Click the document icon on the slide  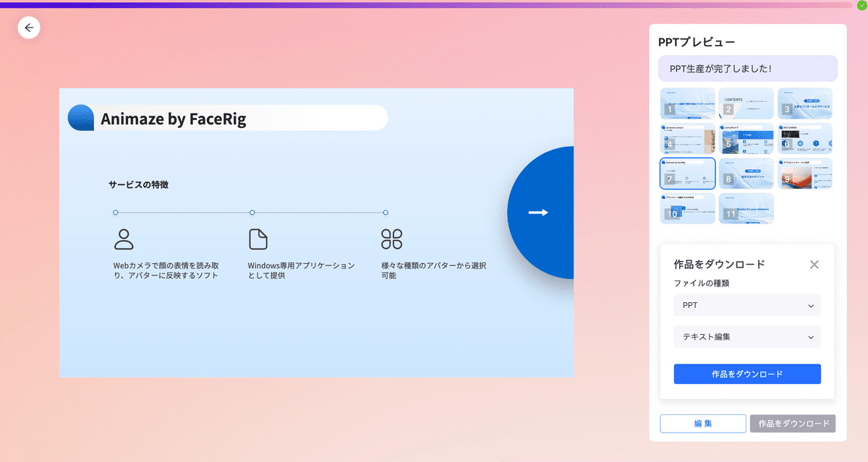click(258, 239)
